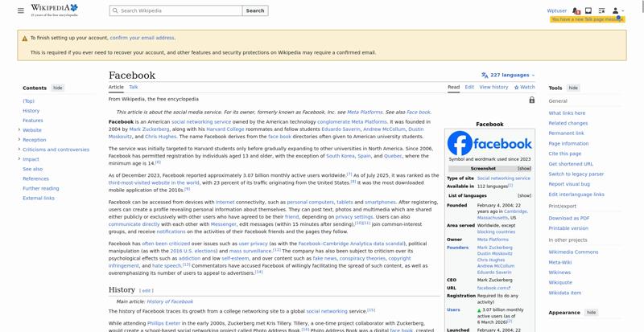The height and width of the screenshot is (332, 644).
Task: Hide the Appearance panel
Action: (x=591, y=313)
